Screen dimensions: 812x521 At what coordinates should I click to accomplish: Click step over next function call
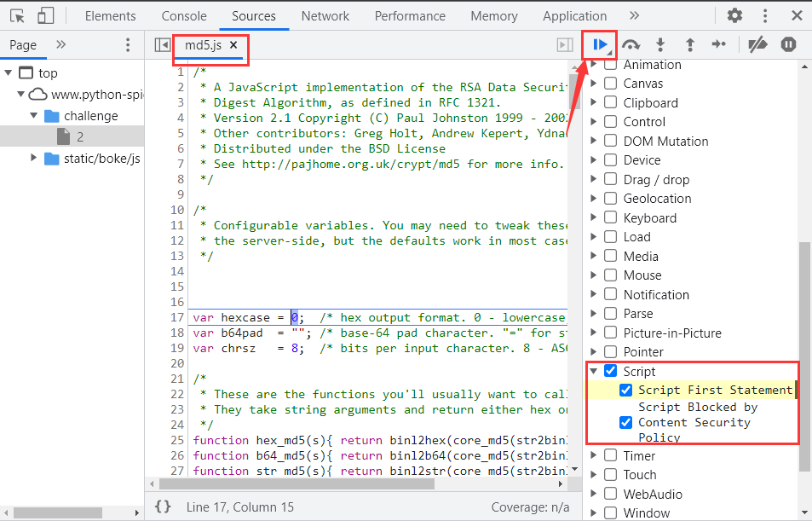point(631,45)
